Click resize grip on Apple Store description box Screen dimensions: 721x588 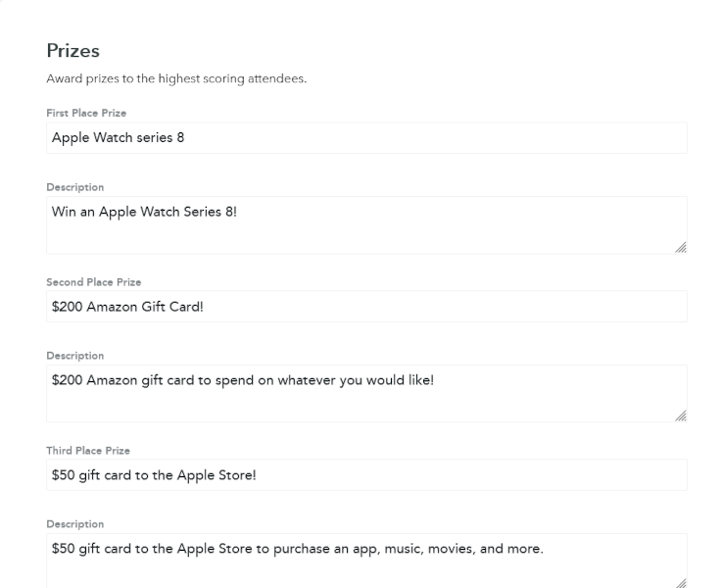[x=681, y=582]
